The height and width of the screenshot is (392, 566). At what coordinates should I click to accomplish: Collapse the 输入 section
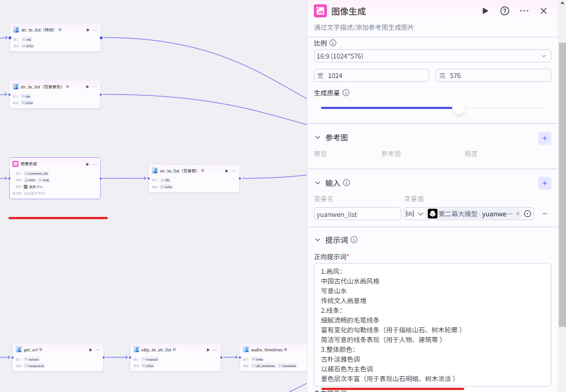[x=317, y=183]
